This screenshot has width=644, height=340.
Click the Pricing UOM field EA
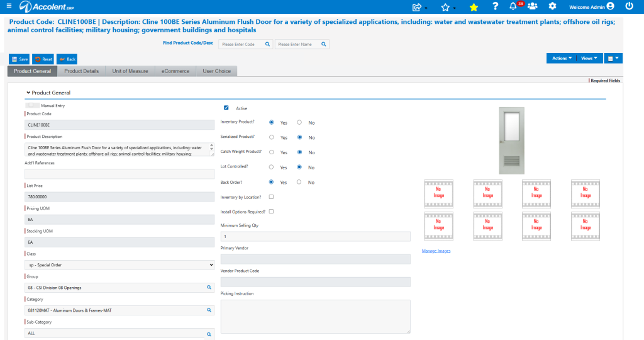tap(119, 219)
